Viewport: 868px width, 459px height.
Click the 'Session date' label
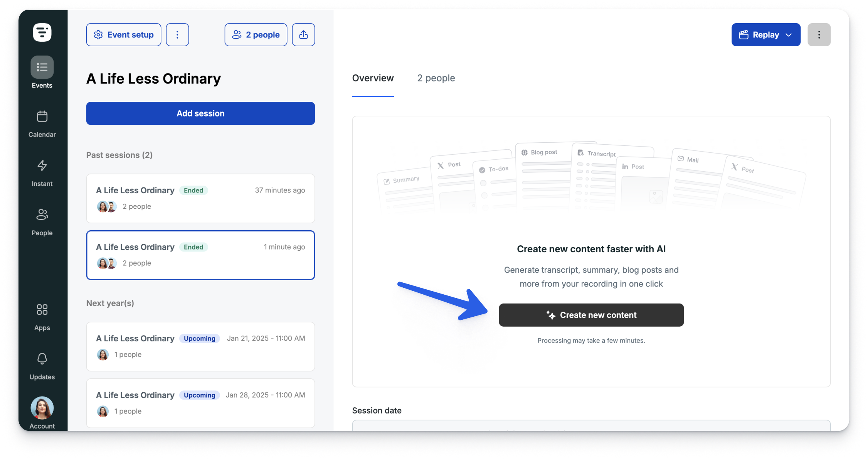(377, 411)
